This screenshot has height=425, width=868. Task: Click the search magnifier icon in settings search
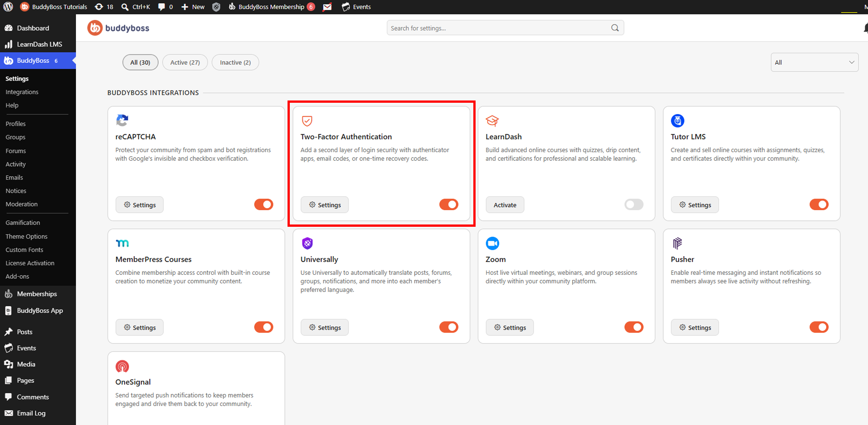[615, 28]
